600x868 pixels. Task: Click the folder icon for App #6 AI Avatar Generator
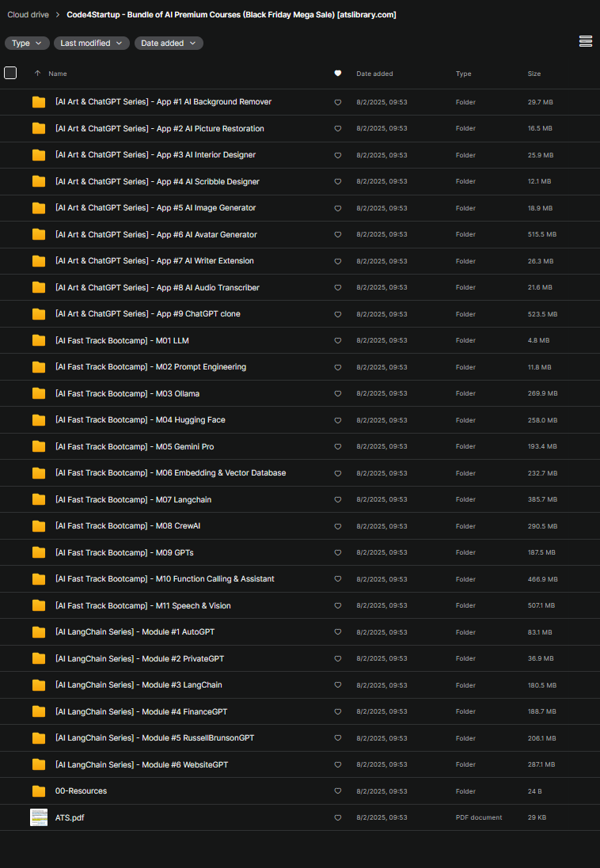(x=39, y=235)
